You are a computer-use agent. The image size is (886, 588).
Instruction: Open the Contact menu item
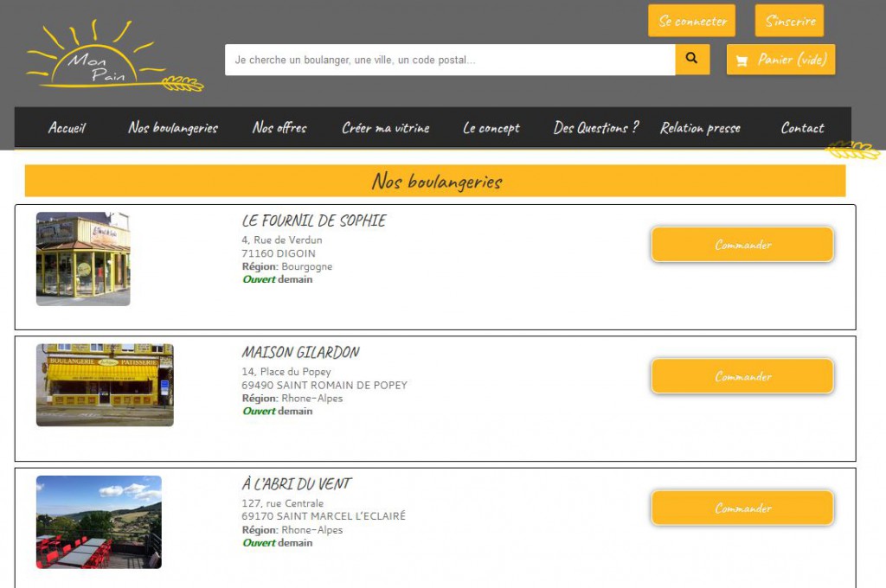click(x=802, y=128)
